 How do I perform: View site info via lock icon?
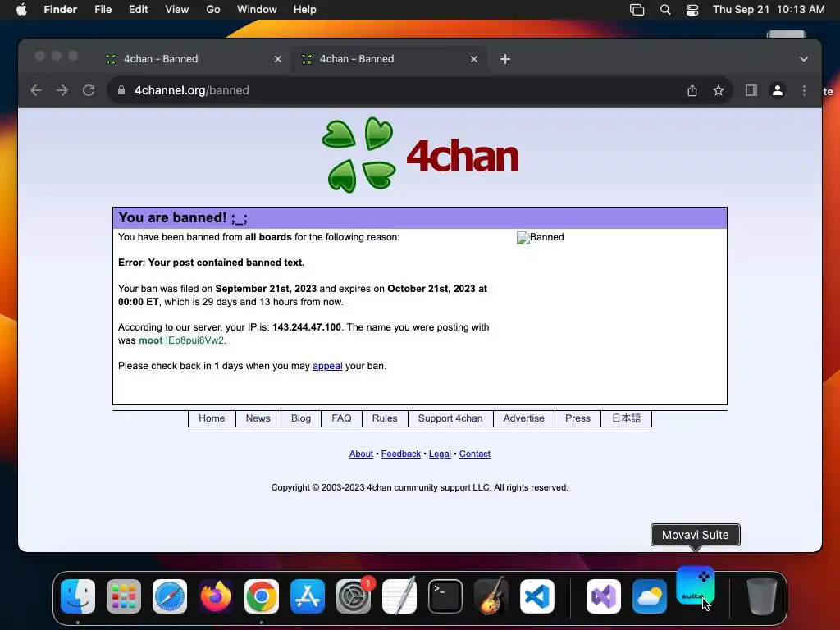point(121,90)
